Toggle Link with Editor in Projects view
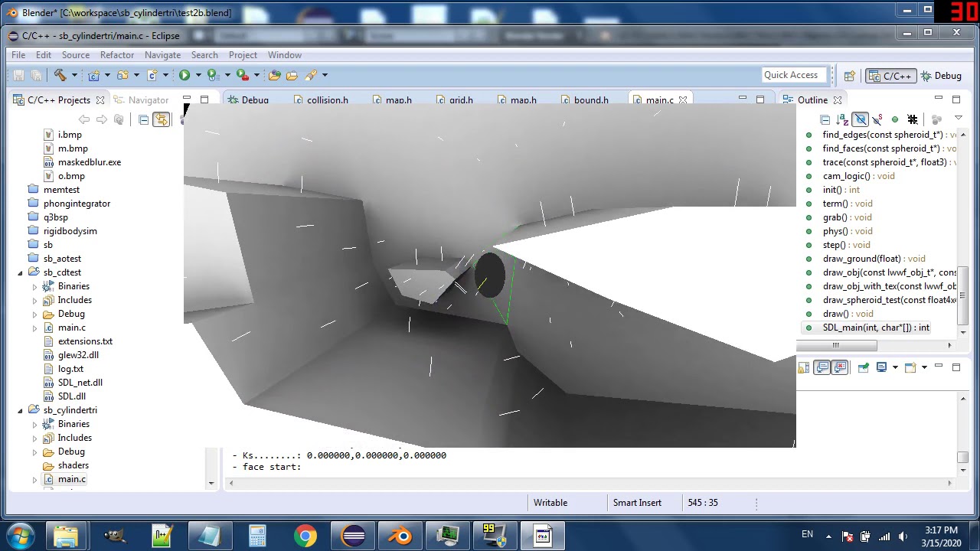Image resolution: width=980 pixels, height=551 pixels. 161,120
